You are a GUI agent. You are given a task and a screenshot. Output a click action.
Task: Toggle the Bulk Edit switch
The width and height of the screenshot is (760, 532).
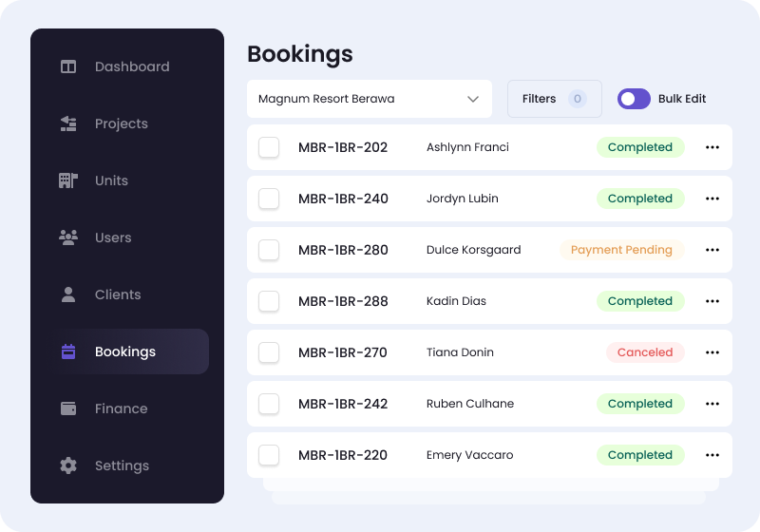pyautogui.click(x=634, y=99)
